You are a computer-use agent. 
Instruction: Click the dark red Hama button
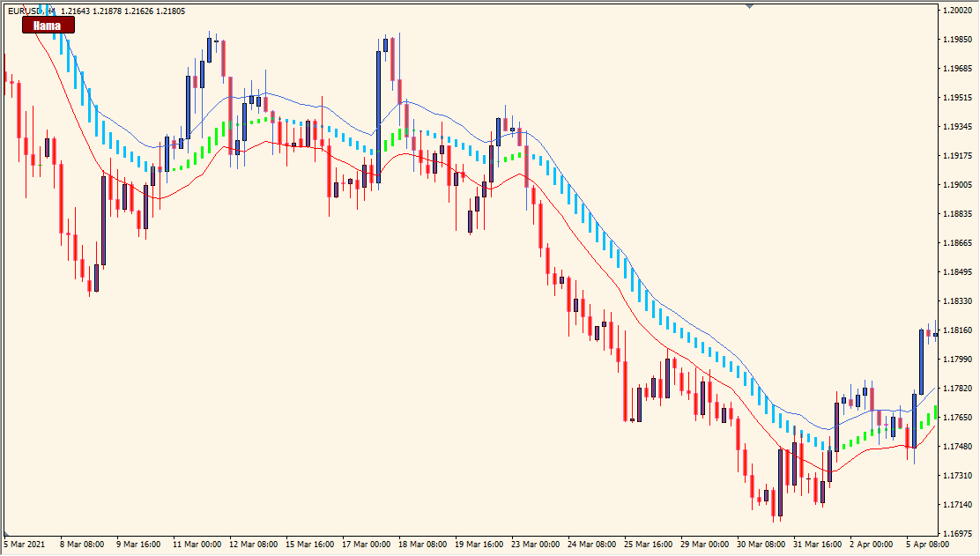coord(48,25)
